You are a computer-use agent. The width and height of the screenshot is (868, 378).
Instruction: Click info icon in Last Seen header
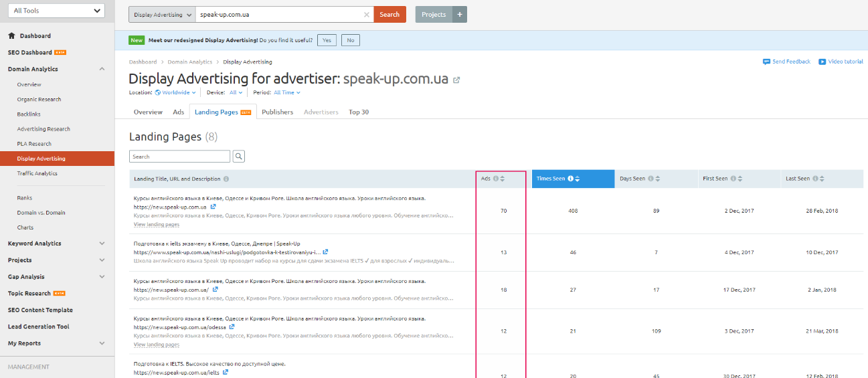point(816,179)
